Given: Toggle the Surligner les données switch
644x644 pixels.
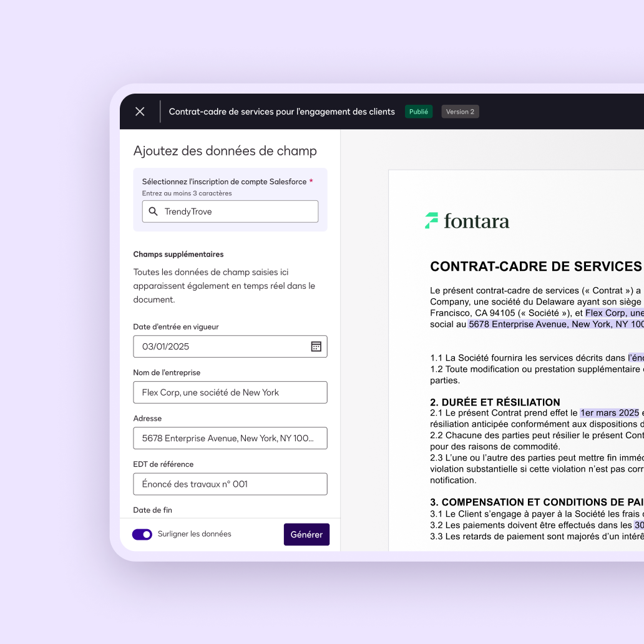Looking at the screenshot, I should coord(142,534).
